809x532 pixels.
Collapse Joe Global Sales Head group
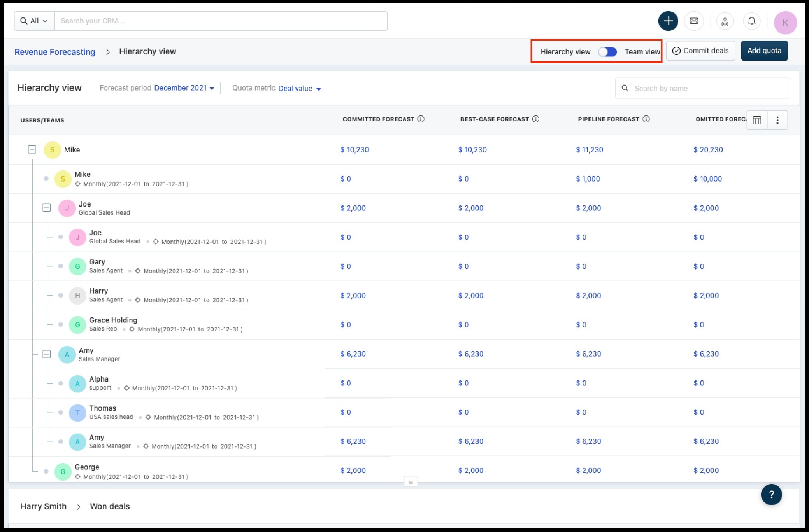47,208
